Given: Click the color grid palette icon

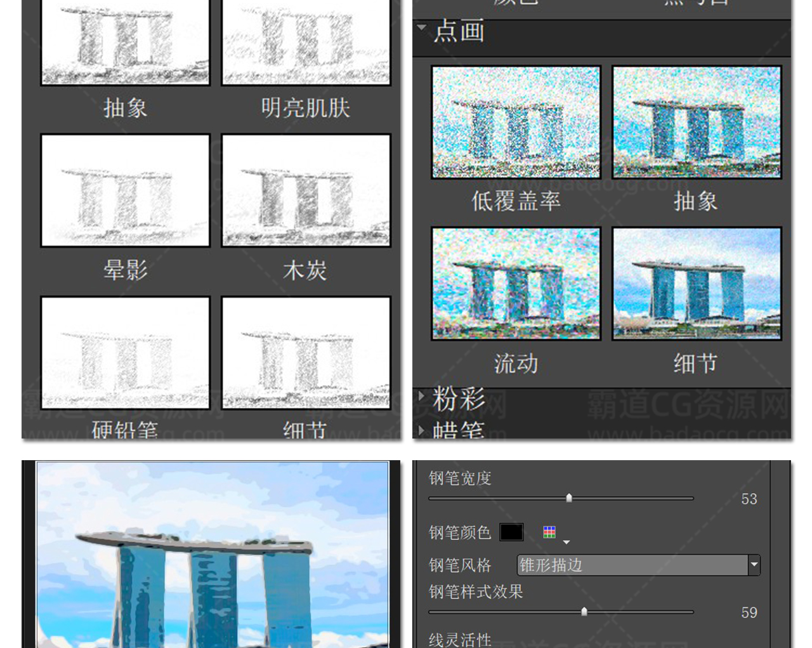Looking at the screenshot, I should pyautogui.click(x=549, y=532).
